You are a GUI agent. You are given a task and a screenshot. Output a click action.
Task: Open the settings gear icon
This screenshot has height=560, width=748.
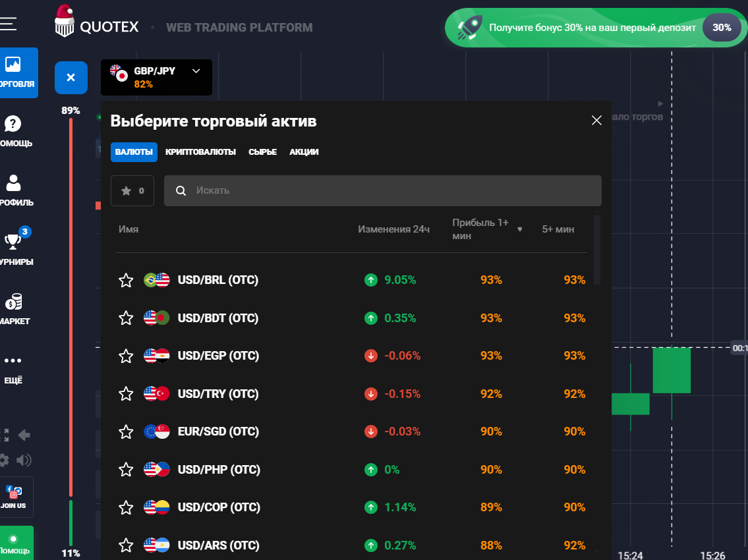click(4, 461)
